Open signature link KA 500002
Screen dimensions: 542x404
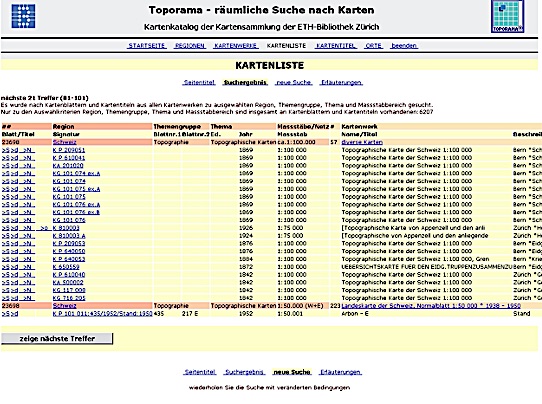[68, 282]
